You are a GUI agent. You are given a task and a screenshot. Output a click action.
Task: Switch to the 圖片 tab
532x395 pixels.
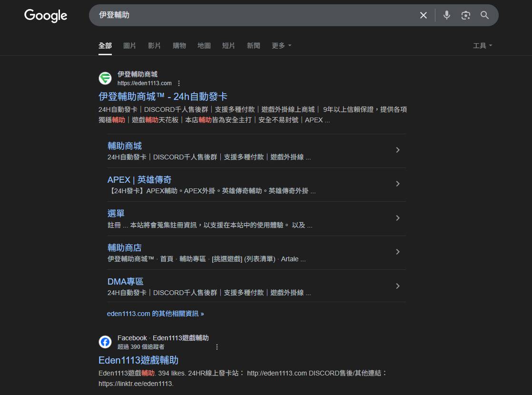(x=129, y=46)
